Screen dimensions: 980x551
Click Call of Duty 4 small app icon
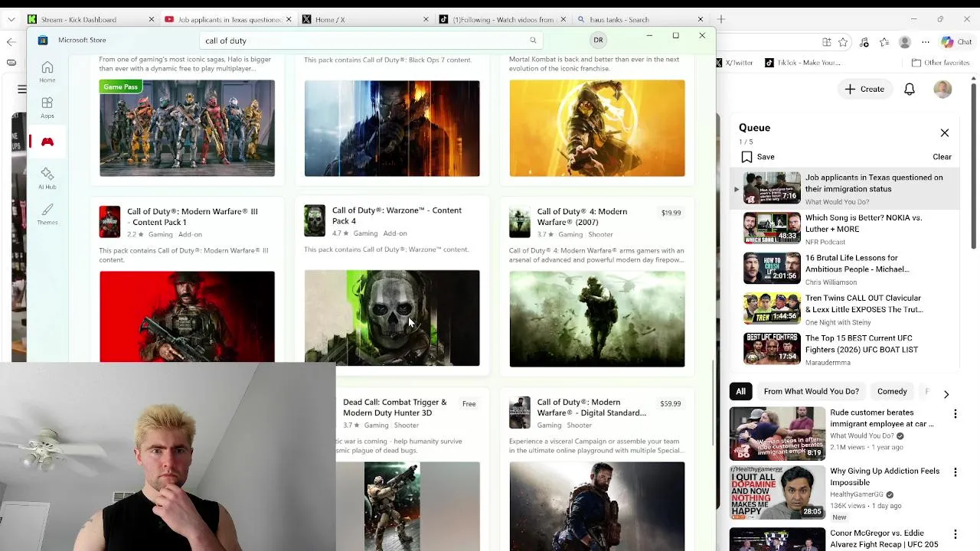520,222
